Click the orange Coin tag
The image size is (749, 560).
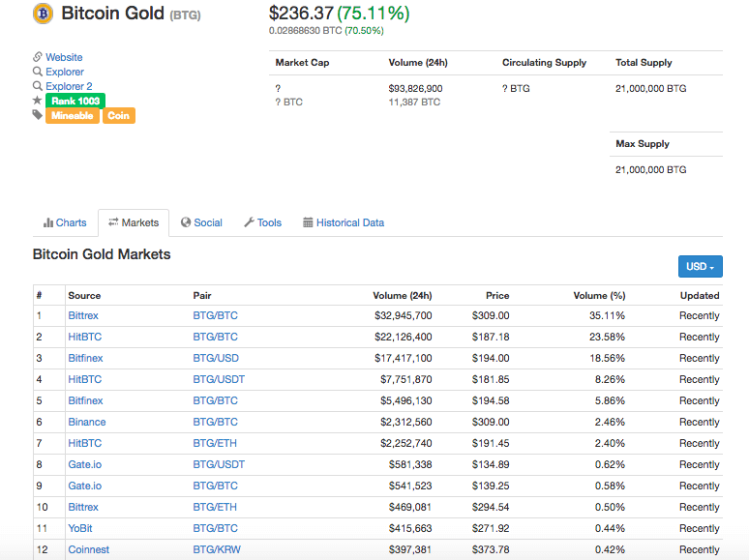pos(118,116)
